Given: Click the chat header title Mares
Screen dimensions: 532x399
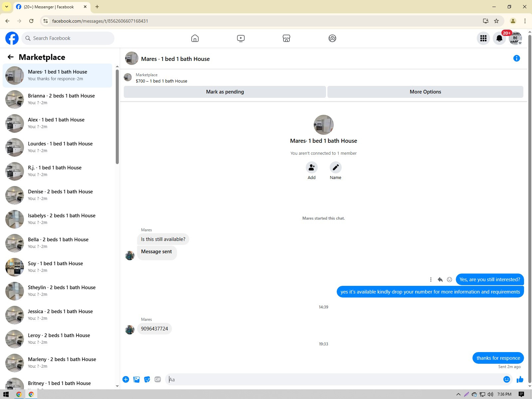Looking at the screenshot, I should tap(175, 59).
